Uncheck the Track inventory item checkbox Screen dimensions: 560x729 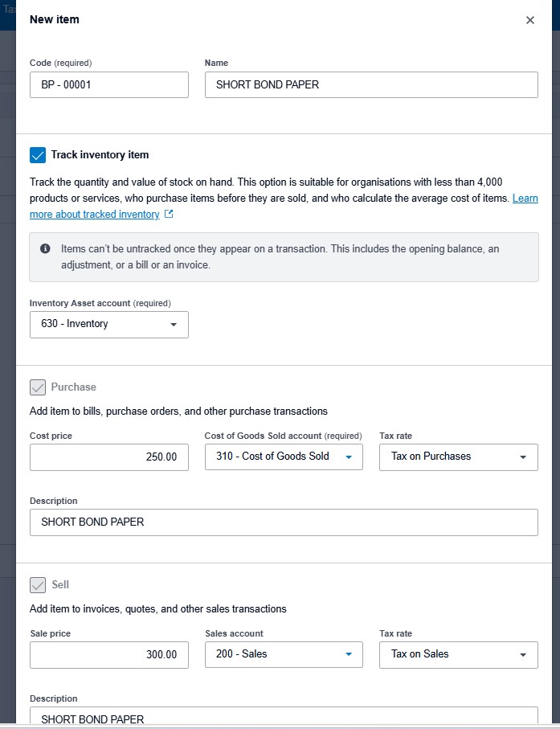pyautogui.click(x=38, y=155)
